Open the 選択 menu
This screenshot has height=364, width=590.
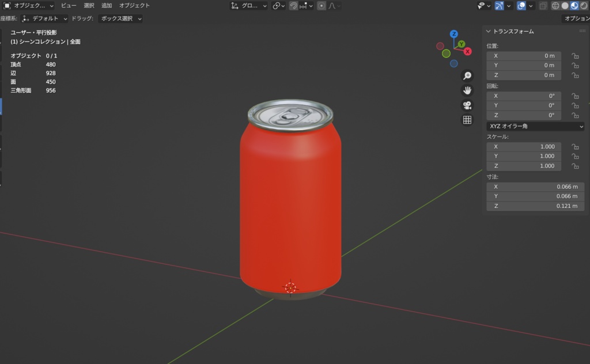[89, 6]
